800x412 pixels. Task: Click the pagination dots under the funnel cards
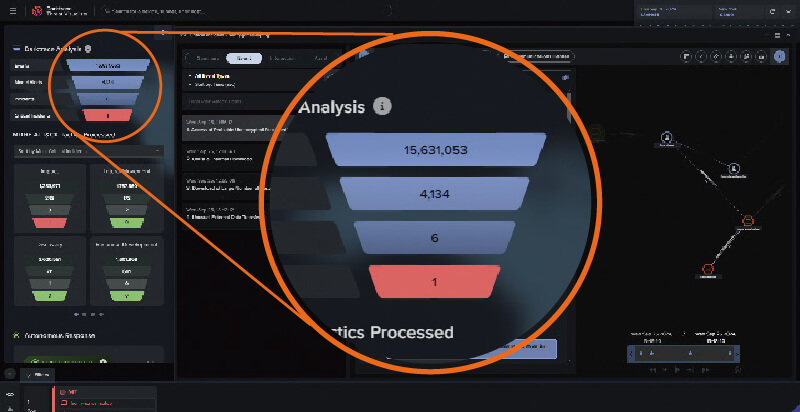(x=89, y=314)
